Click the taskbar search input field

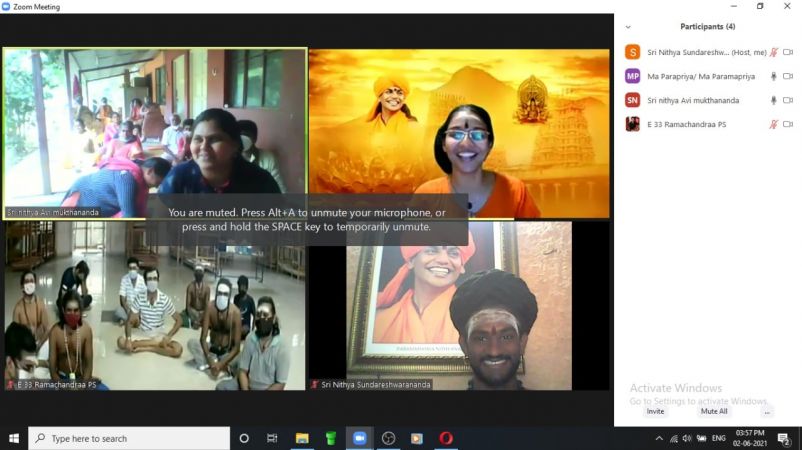(129, 438)
